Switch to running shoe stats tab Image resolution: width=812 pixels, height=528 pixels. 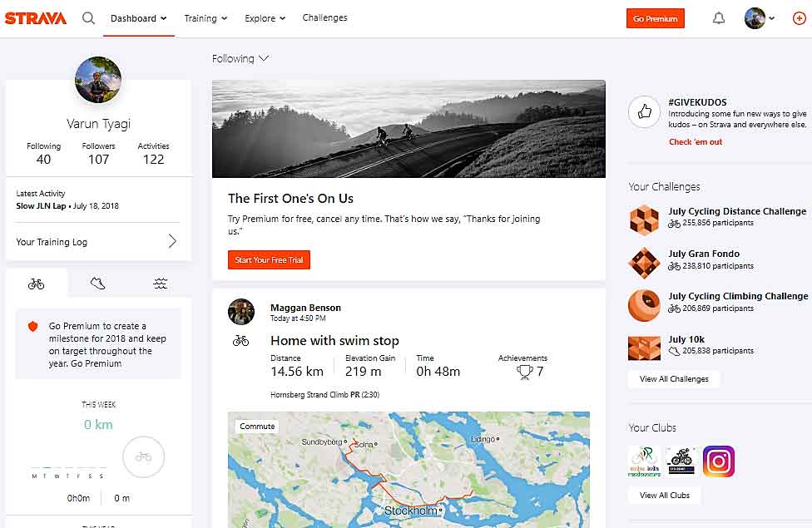pyautogui.click(x=98, y=284)
